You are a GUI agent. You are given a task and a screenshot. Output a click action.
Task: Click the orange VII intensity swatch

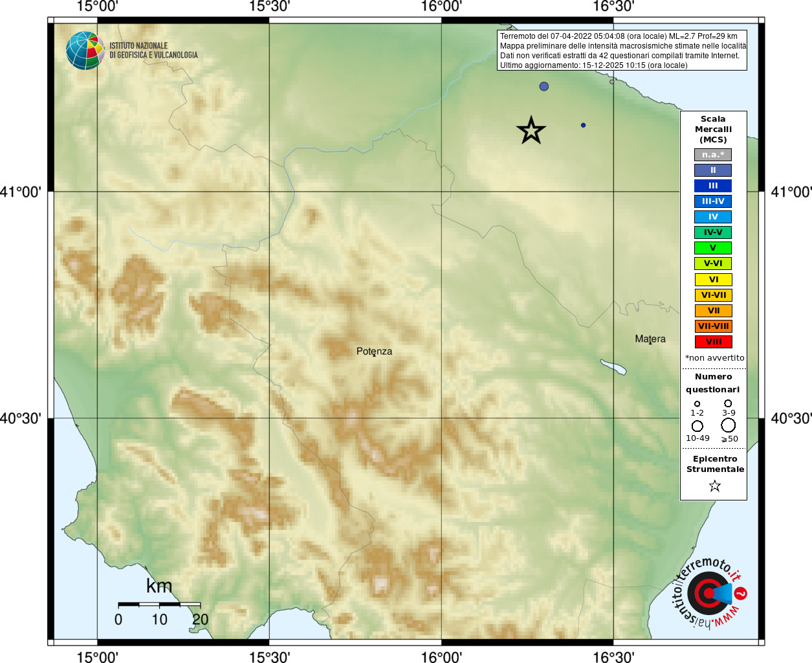[713, 311]
